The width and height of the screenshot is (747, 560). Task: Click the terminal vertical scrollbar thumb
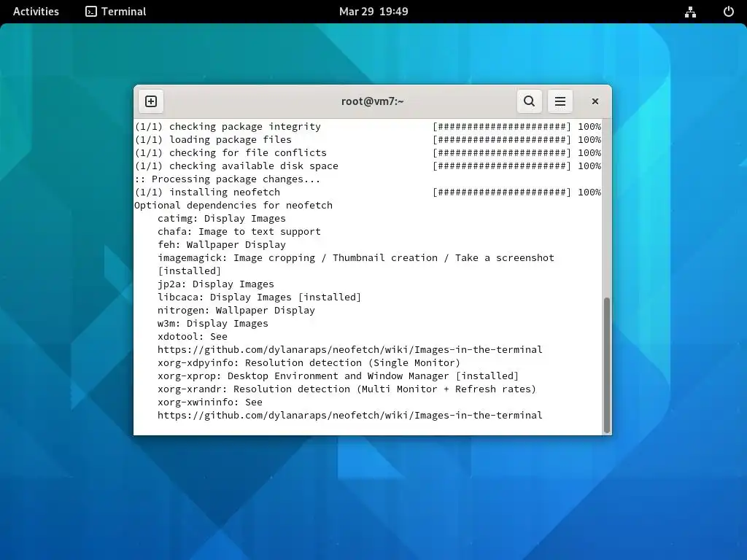pyautogui.click(x=607, y=365)
